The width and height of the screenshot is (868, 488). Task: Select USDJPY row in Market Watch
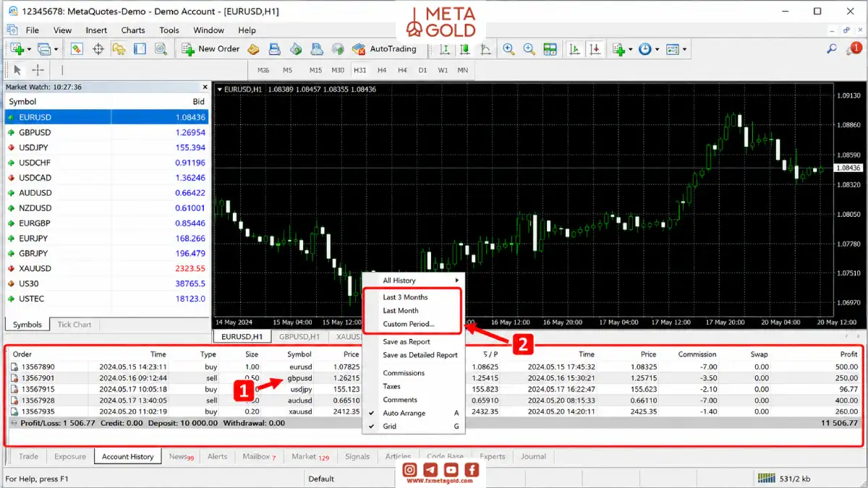[x=106, y=147]
